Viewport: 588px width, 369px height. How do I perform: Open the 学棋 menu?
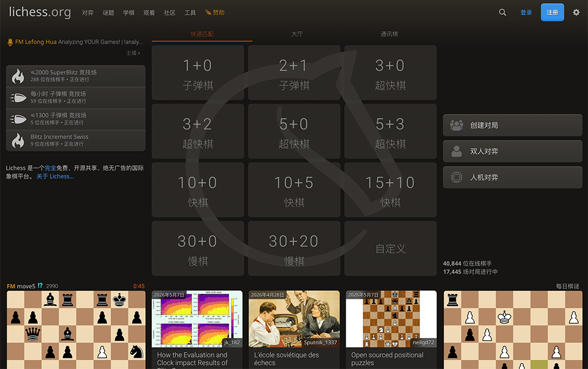coord(129,13)
